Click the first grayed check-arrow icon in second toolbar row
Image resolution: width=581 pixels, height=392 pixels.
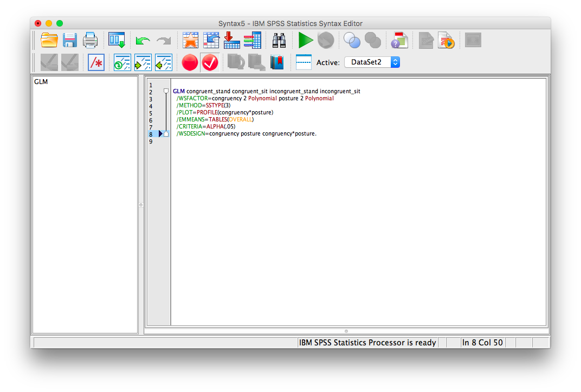(x=49, y=62)
